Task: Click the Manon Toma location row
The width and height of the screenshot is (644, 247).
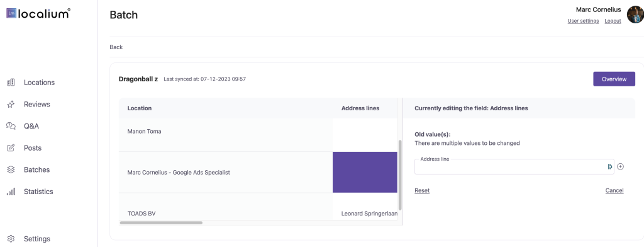Action: [226, 135]
